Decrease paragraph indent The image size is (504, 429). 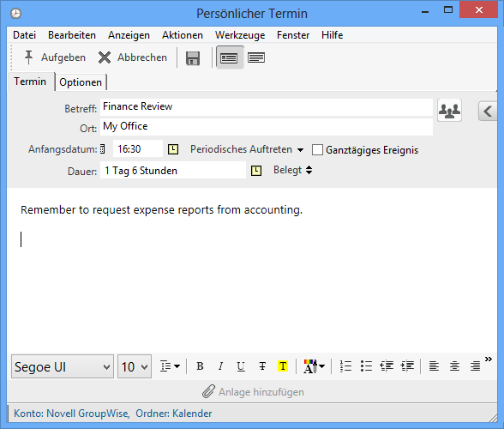tap(387, 366)
